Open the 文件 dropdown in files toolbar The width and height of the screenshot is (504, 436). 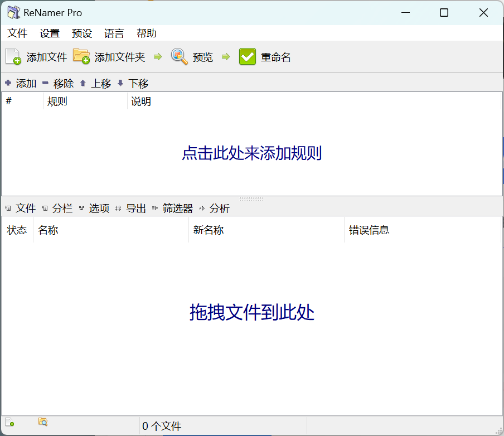(21, 209)
